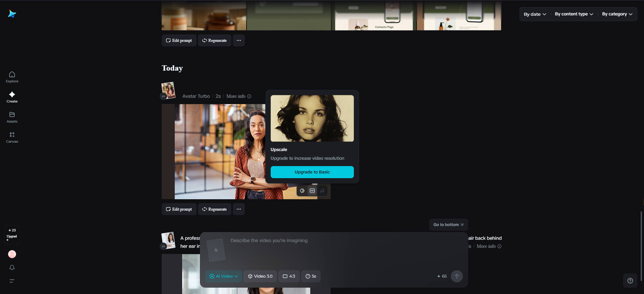Image resolution: width=644 pixels, height=294 pixels.
Task: Open the Explore page from the sidebar
Action: 12,77
